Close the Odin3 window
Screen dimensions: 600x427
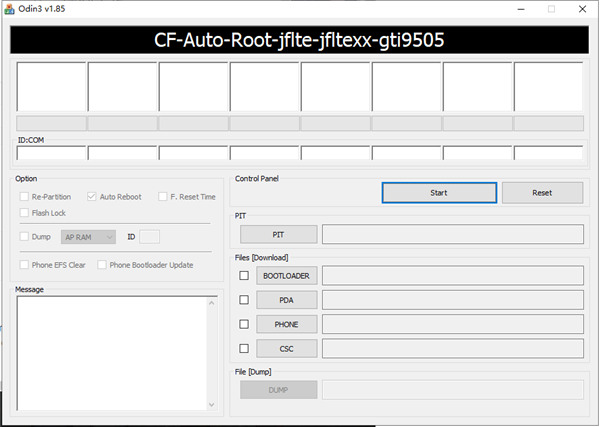[582, 9]
